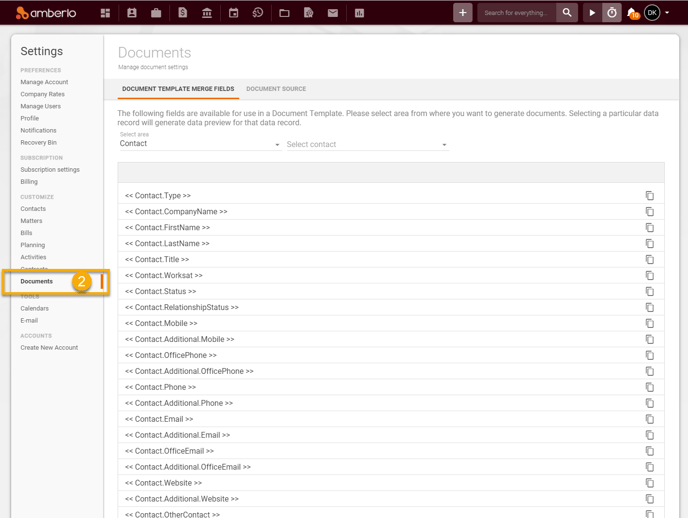Open the dashboard grid icon
The image size is (688, 518).
point(105,13)
